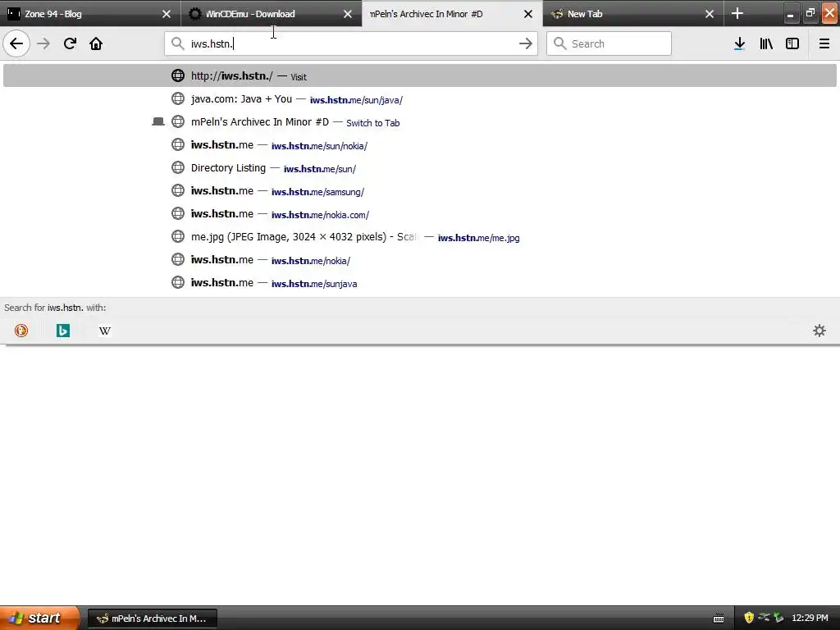Open iws.hstn.me/sunjava suggestion

[x=419, y=283]
